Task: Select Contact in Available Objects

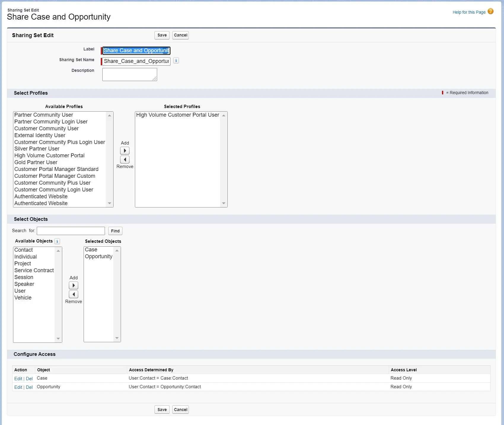Action: coord(34,250)
